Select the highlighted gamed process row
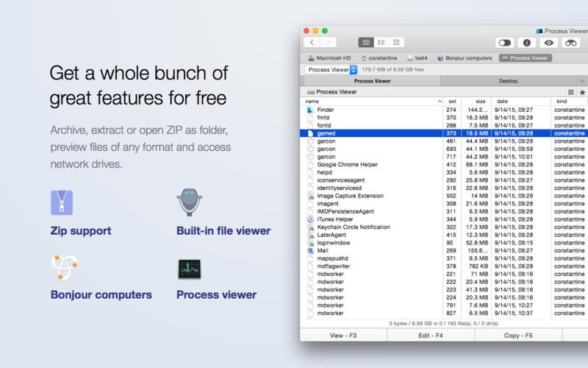588x368 pixels. tap(444, 133)
